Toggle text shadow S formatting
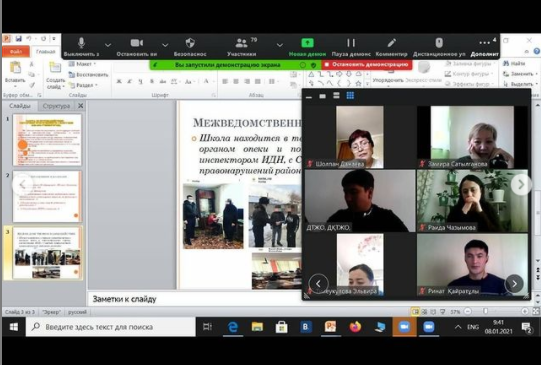The height and width of the screenshot is (365, 541). coord(152,81)
